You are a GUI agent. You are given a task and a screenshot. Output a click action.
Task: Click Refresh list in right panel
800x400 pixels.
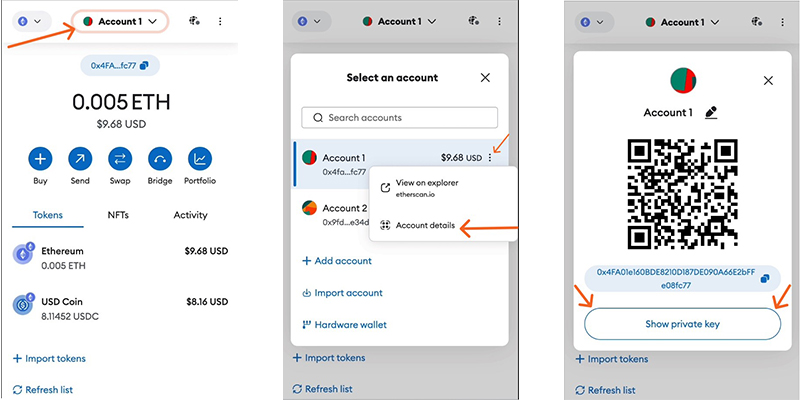pyautogui.click(x=606, y=390)
